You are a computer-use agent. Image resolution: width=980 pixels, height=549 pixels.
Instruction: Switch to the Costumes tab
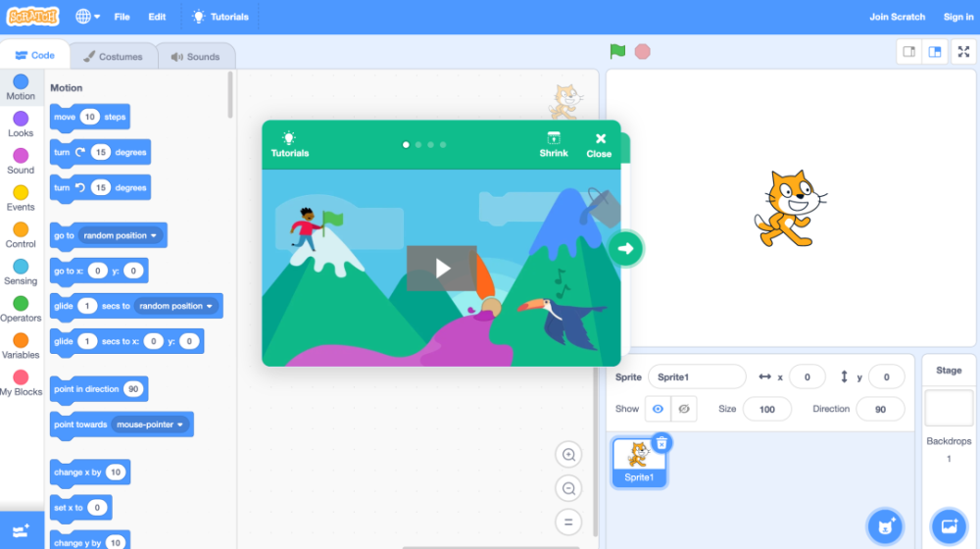click(113, 56)
